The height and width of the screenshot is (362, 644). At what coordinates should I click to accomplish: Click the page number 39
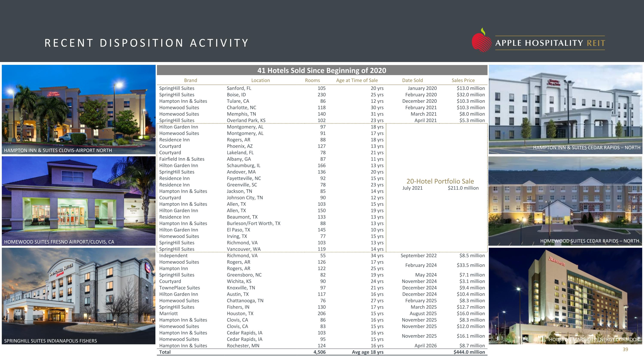[625, 350]
